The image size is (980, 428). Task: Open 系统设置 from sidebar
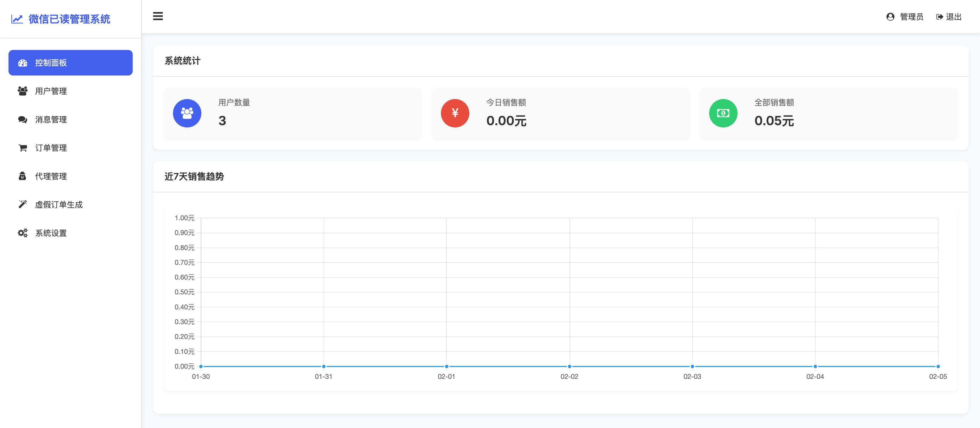[51, 233]
